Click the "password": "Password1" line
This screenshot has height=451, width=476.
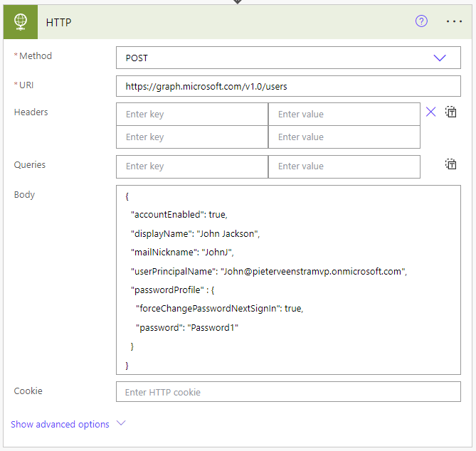pyautogui.click(x=187, y=328)
